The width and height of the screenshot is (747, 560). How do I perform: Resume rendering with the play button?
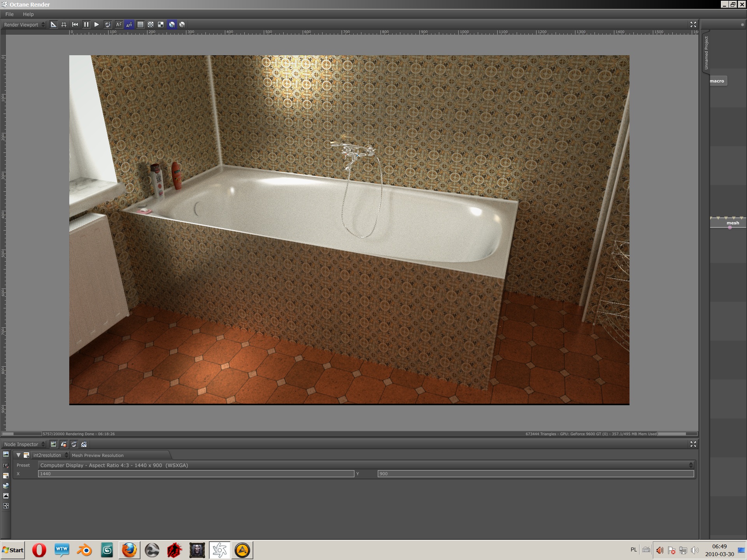(x=96, y=24)
